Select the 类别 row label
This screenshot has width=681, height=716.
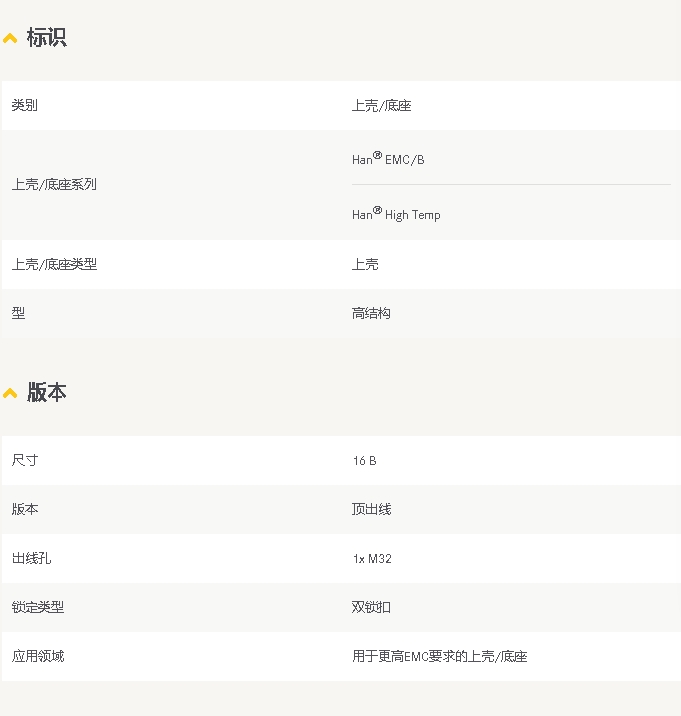[x=25, y=105]
